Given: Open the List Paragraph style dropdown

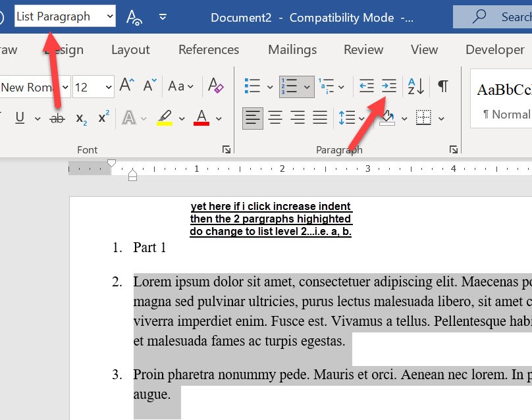Looking at the screenshot, I should (x=109, y=16).
